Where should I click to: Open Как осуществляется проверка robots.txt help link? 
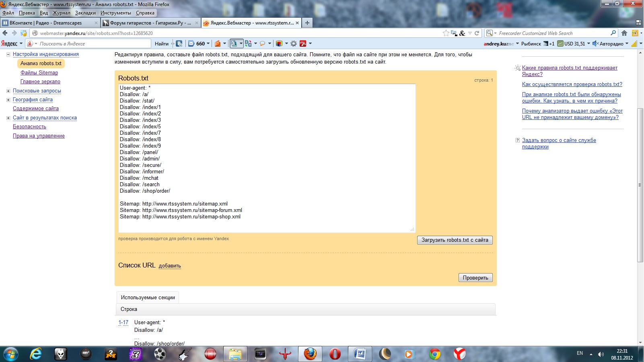click(x=572, y=84)
